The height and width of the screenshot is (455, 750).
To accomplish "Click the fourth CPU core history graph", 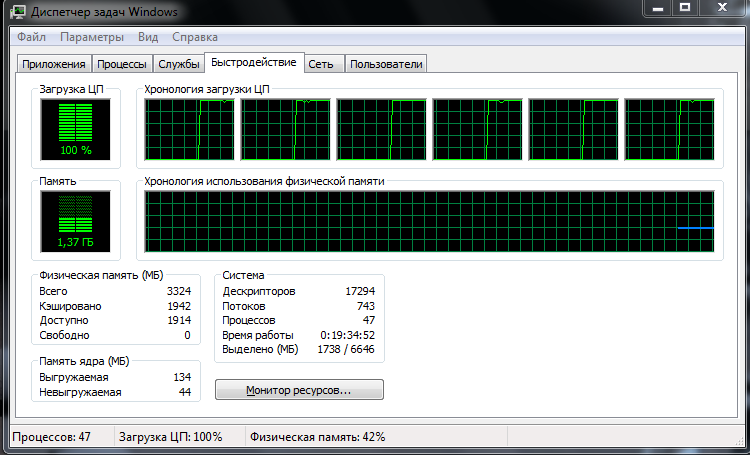I will 477,130.
